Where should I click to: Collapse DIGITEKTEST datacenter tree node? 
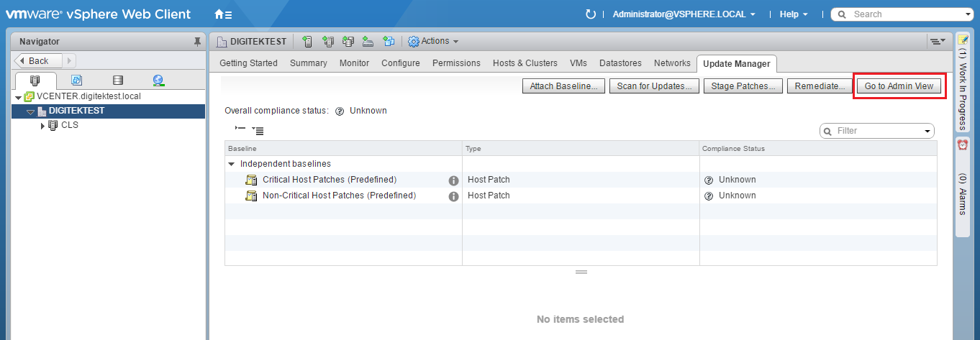point(30,111)
